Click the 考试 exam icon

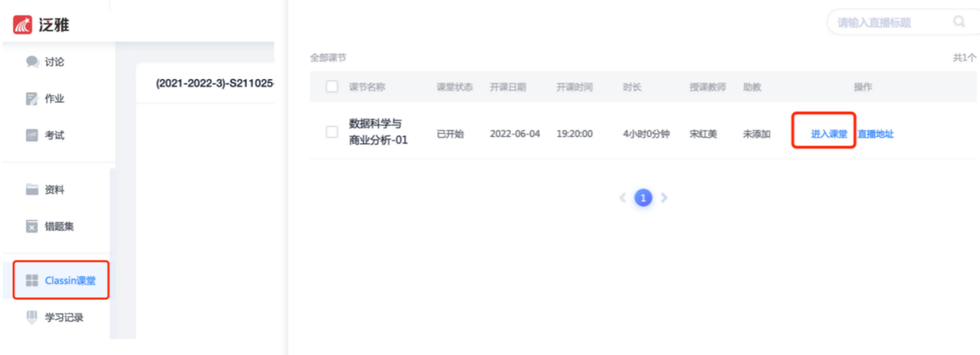[x=32, y=136]
